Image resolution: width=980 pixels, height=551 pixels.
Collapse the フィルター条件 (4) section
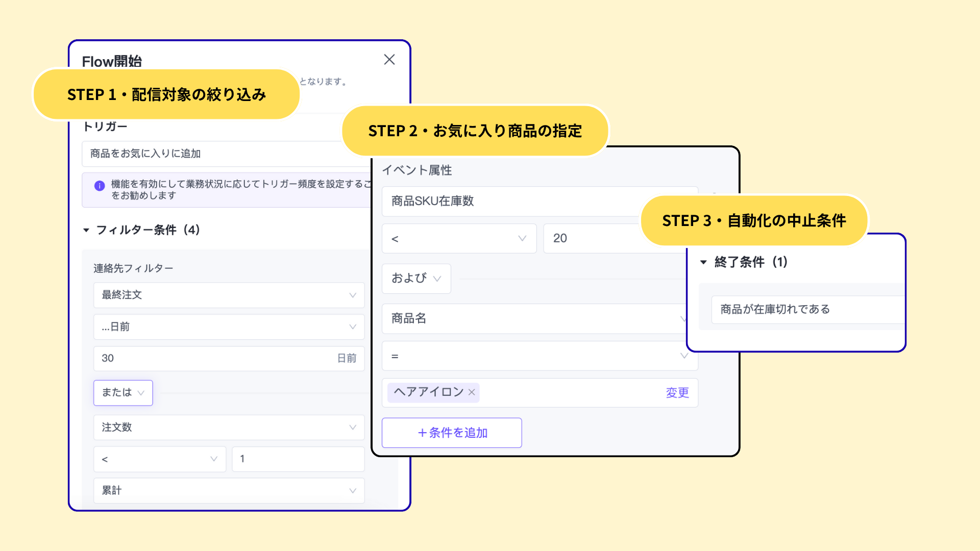(86, 230)
